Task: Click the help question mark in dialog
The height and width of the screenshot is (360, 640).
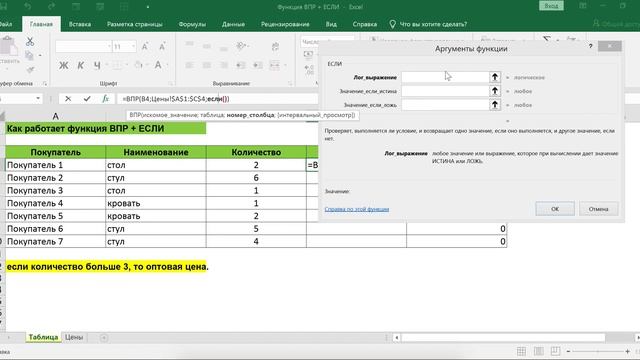Action: tap(590, 47)
